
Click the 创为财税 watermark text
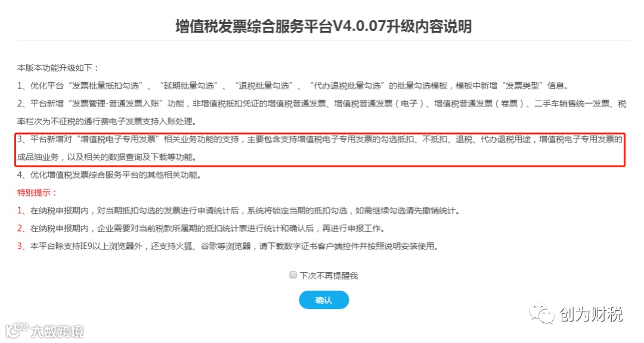590,314
